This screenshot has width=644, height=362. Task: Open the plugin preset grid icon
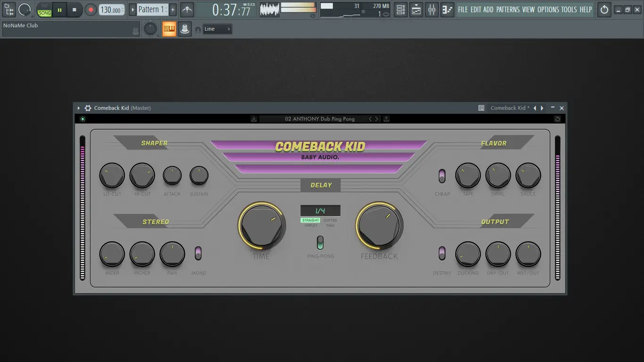pyautogui.click(x=481, y=108)
